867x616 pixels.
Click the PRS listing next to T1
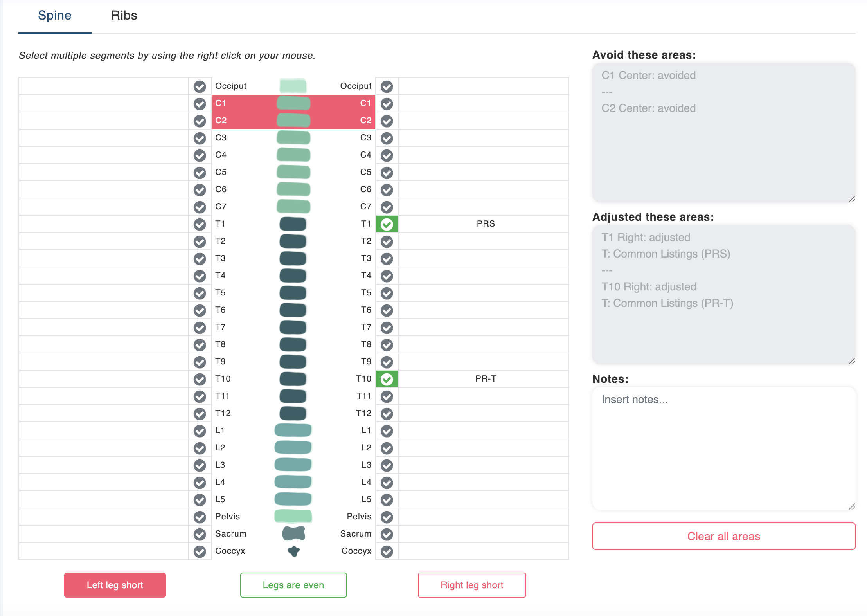pos(486,224)
